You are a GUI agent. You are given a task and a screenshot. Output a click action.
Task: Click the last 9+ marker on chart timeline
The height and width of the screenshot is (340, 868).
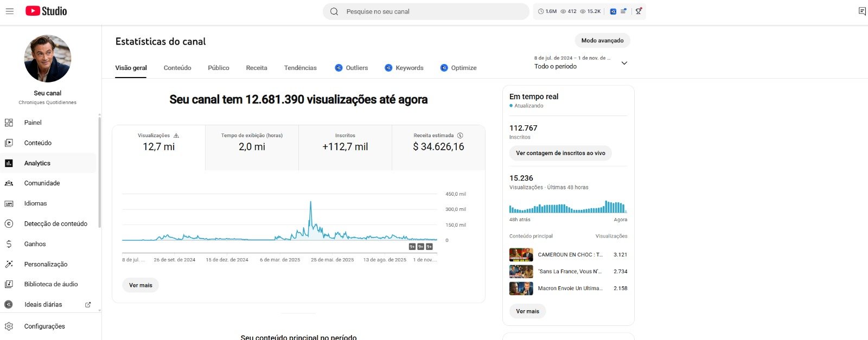click(x=429, y=247)
